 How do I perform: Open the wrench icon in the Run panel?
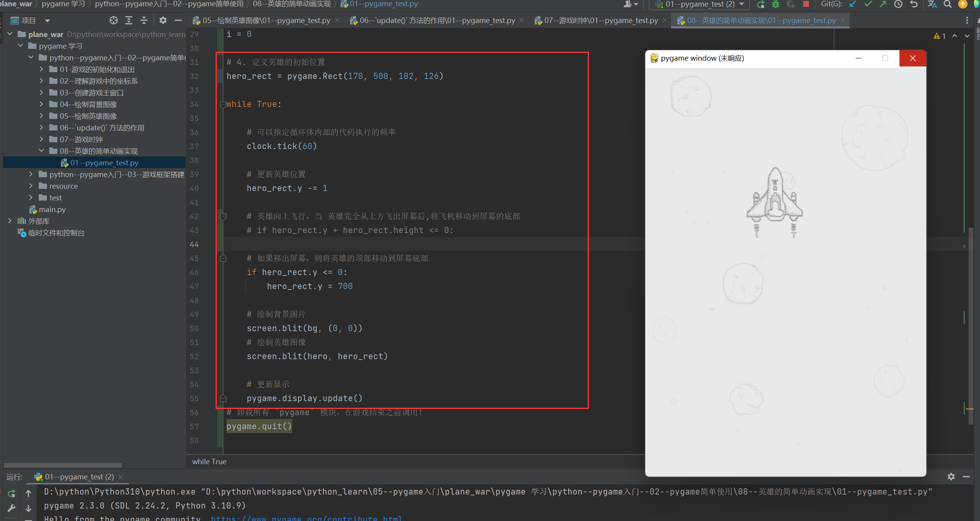coord(12,508)
